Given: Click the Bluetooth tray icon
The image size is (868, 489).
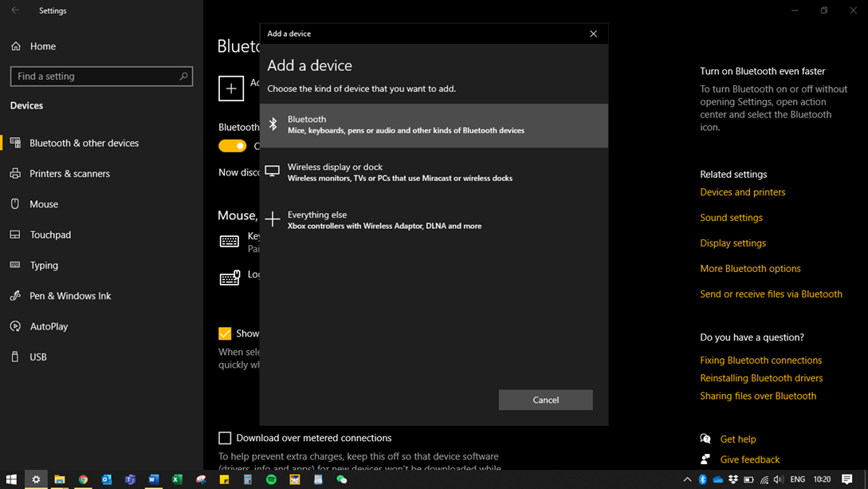Looking at the screenshot, I should 703,479.
